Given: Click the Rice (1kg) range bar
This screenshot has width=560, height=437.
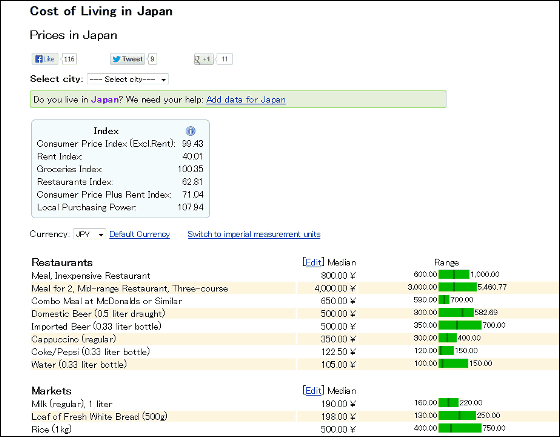Looking at the screenshot, I should coord(460,428).
